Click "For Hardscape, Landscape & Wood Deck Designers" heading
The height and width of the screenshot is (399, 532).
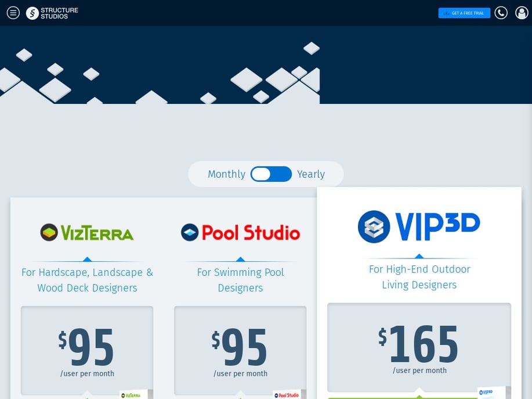87,280
